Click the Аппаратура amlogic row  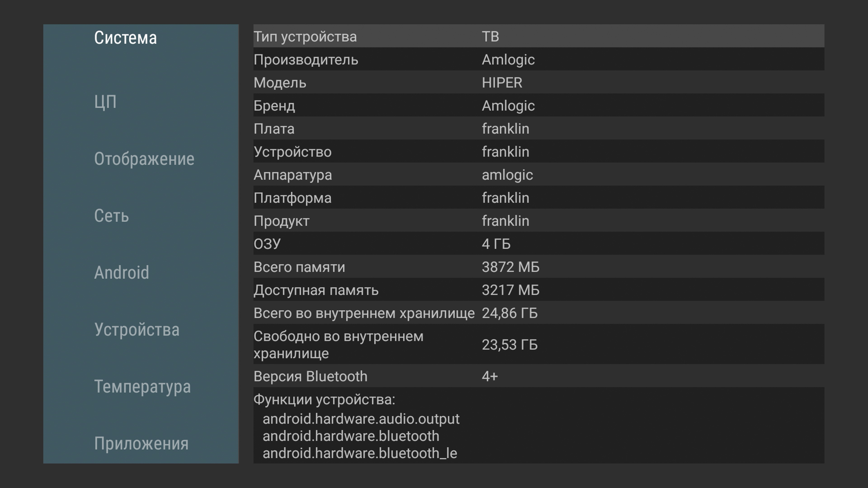[x=538, y=174]
